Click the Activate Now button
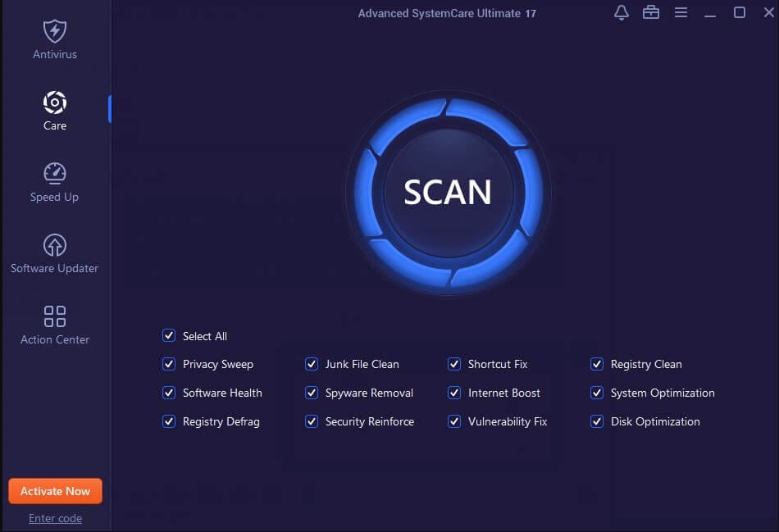779x532 pixels. (55, 491)
